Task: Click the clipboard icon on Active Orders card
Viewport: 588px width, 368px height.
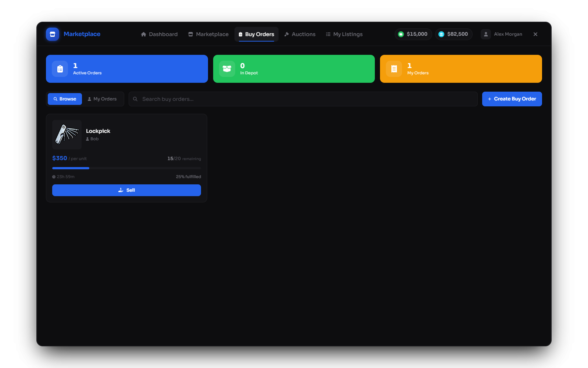Action: coord(60,69)
